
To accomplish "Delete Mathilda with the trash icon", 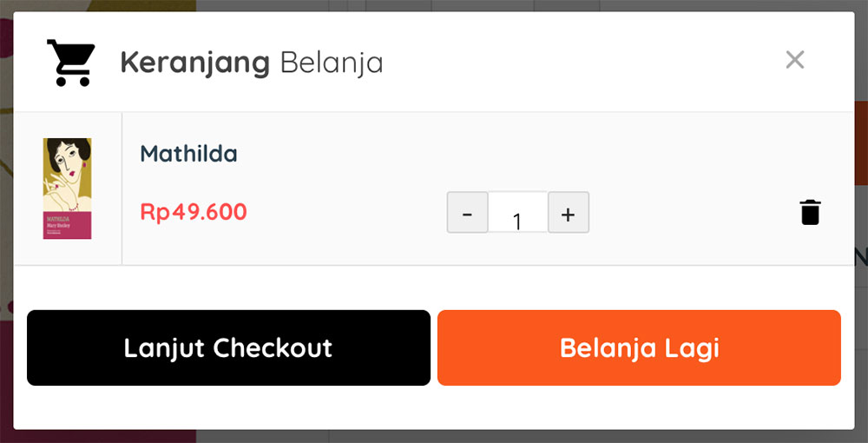I will pos(811,212).
